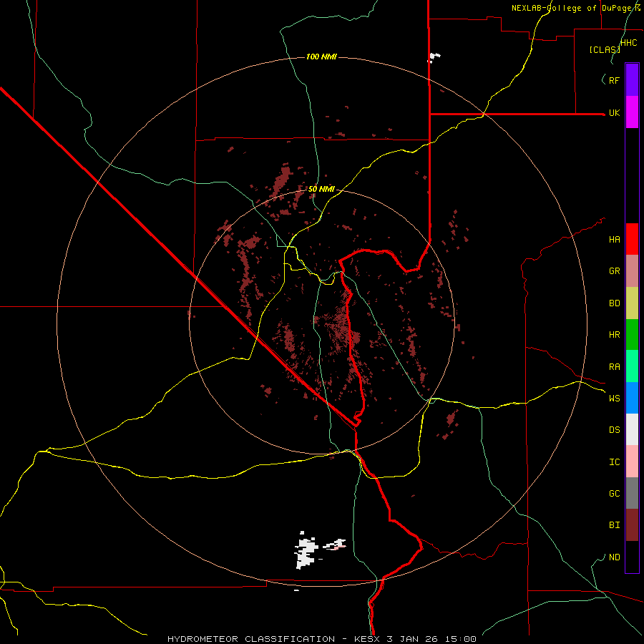Click the pale pink ice crystal echo
Viewport: 644px width, 644px height.
[x=338, y=547]
